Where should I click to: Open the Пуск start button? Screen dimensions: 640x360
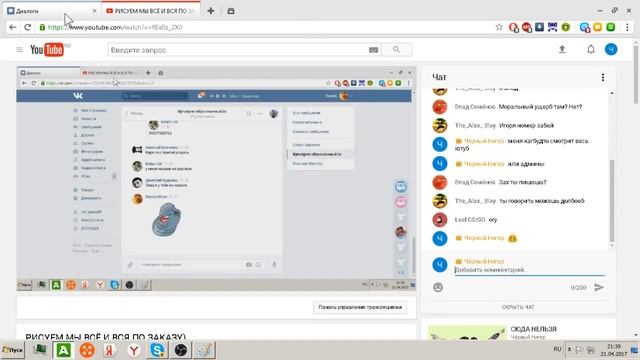13,350
